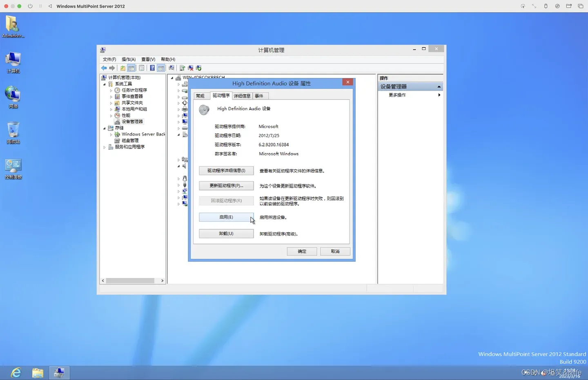
Task: Select the 回收站 recycle bin desktop icon
Action: (x=13, y=133)
